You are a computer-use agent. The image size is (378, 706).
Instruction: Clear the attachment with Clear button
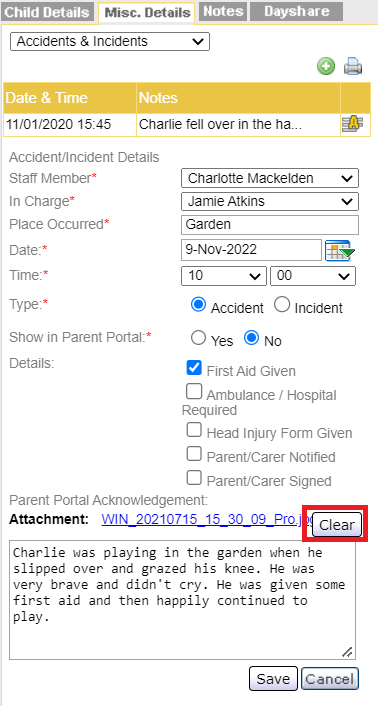point(337,525)
